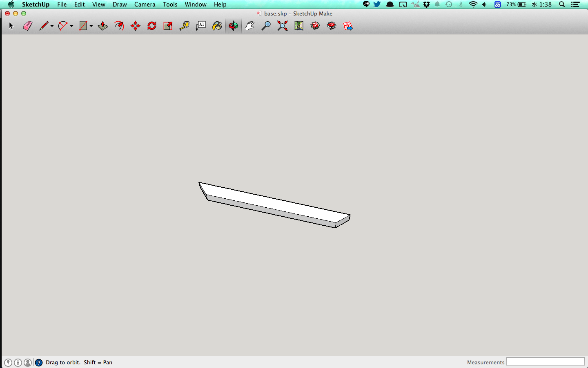Select the Pan hand tool
This screenshot has width=588, height=368.
pos(249,26)
